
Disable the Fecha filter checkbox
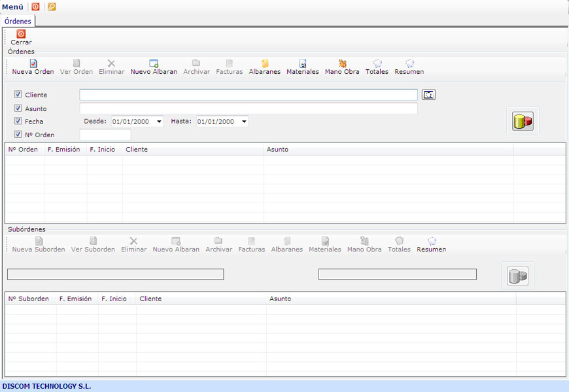18,121
